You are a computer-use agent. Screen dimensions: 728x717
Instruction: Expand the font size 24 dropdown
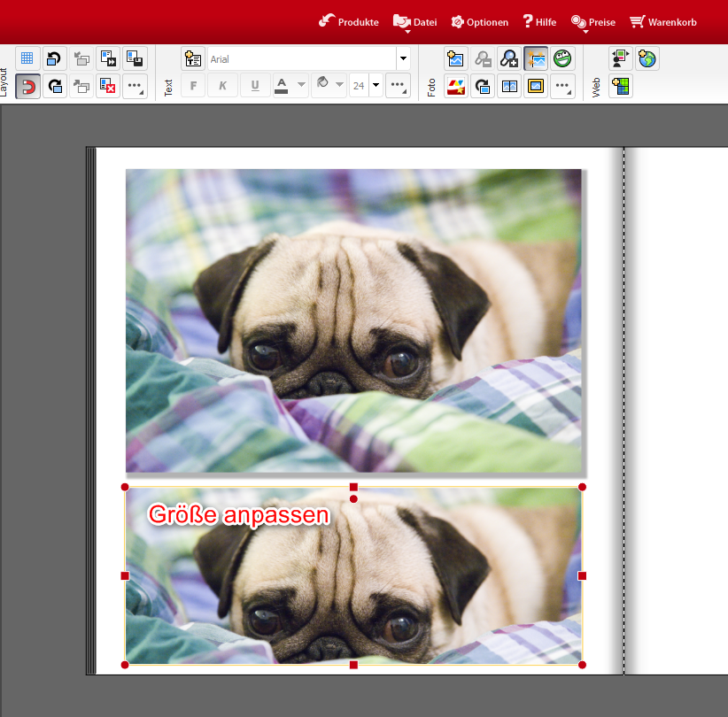pos(376,86)
